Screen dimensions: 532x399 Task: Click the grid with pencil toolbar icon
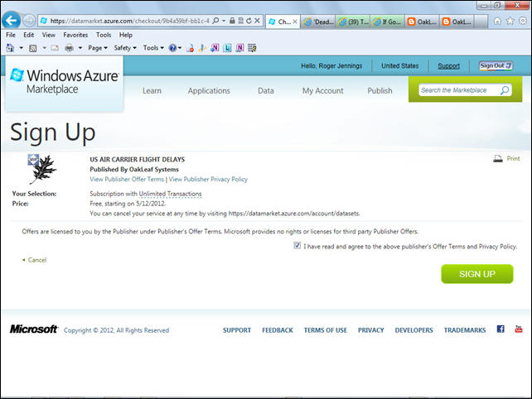coord(252,48)
